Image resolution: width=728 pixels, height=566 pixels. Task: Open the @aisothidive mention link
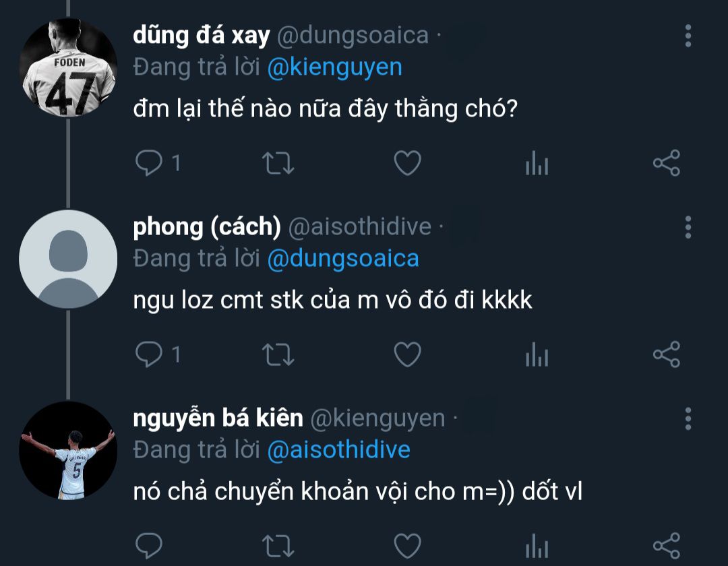point(339,450)
